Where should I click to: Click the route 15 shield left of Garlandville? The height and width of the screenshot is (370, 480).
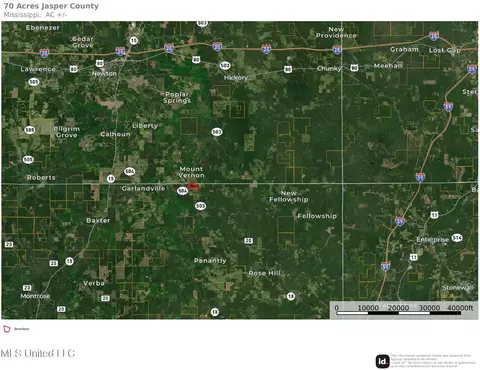coord(111,179)
